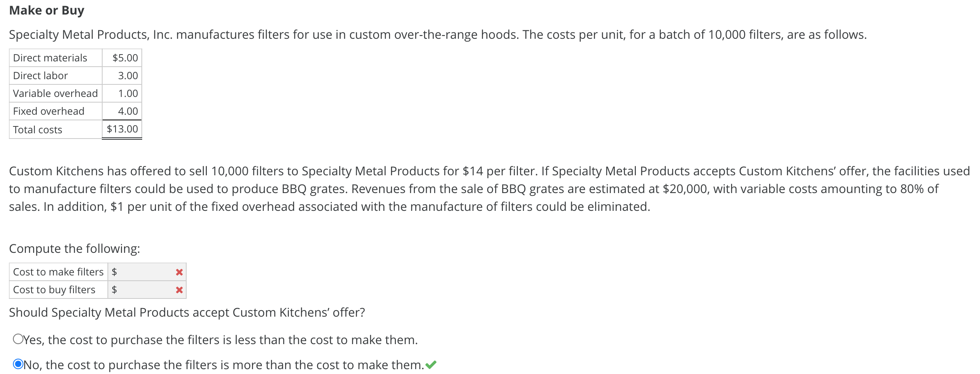Click the red X beside cost to buy filters
The image size is (980, 374).
pos(179,290)
